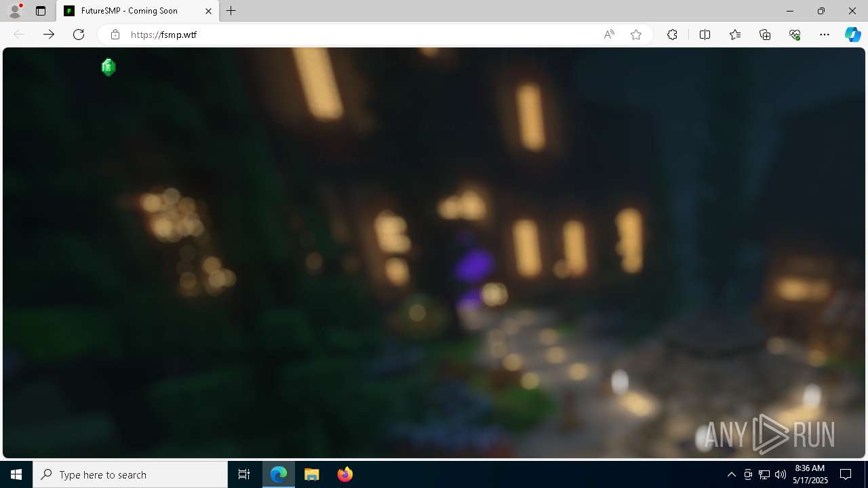
Task: Open the Collections icon
Action: click(x=765, y=35)
